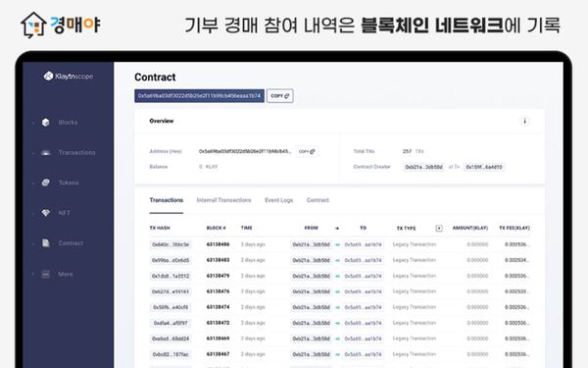Open the Blocks cube icon in sidebar
Image resolution: width=588 pixels, height=368 pixels.
click(x=46, y=123)
